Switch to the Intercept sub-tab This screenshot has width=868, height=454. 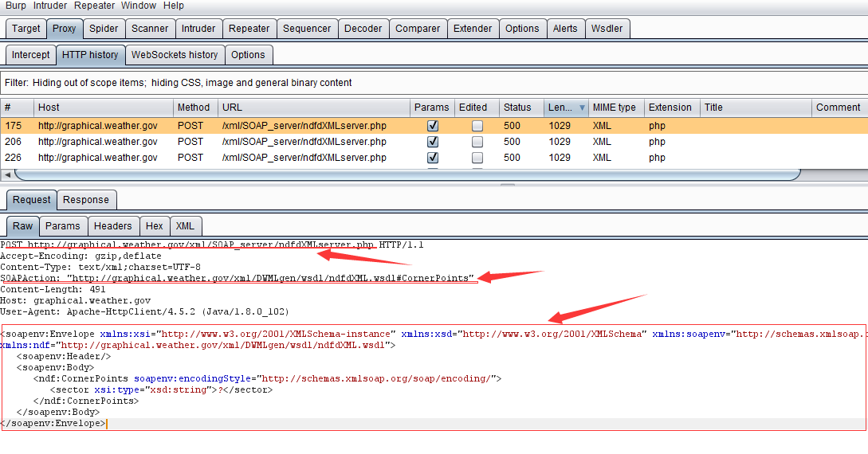[30, 55]
